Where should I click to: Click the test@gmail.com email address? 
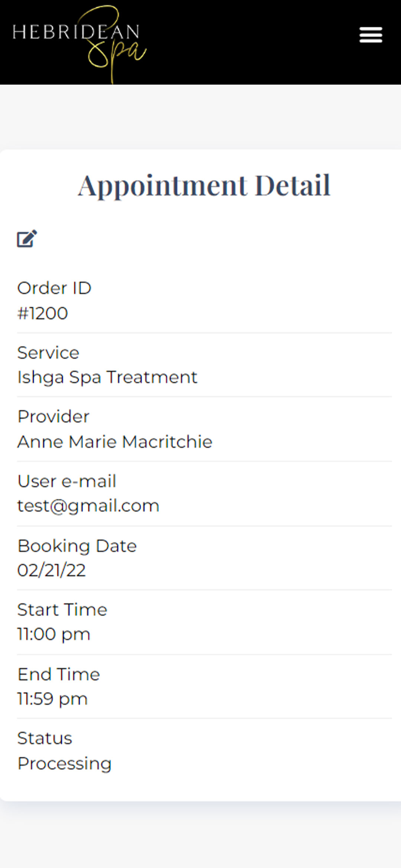pyautogui.click(x=88, y=506)
